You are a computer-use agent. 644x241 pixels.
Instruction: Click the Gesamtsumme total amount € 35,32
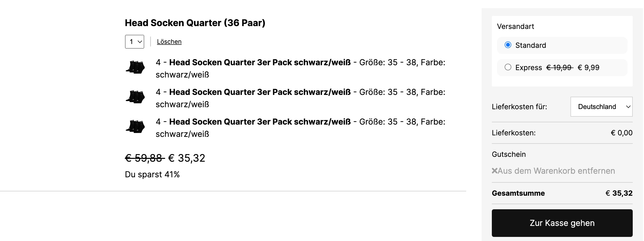(x=619, y=193)
